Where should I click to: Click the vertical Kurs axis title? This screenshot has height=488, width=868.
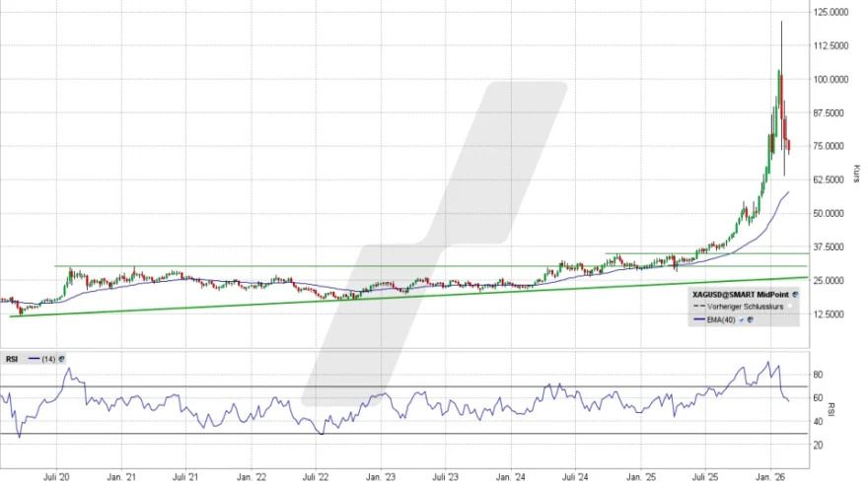coord(856,173)
